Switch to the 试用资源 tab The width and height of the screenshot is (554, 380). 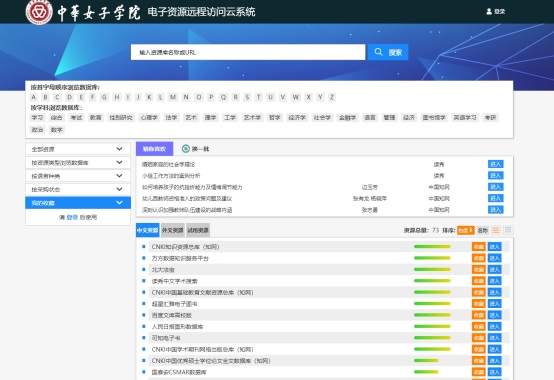pyautogui.click(x=198, y=230)
